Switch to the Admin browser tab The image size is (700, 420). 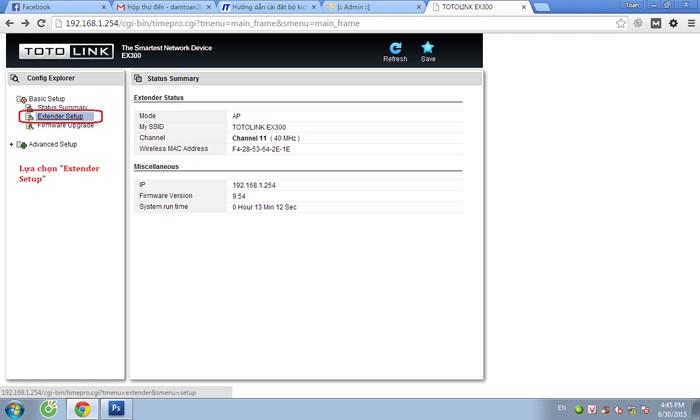tap(365, 6)
